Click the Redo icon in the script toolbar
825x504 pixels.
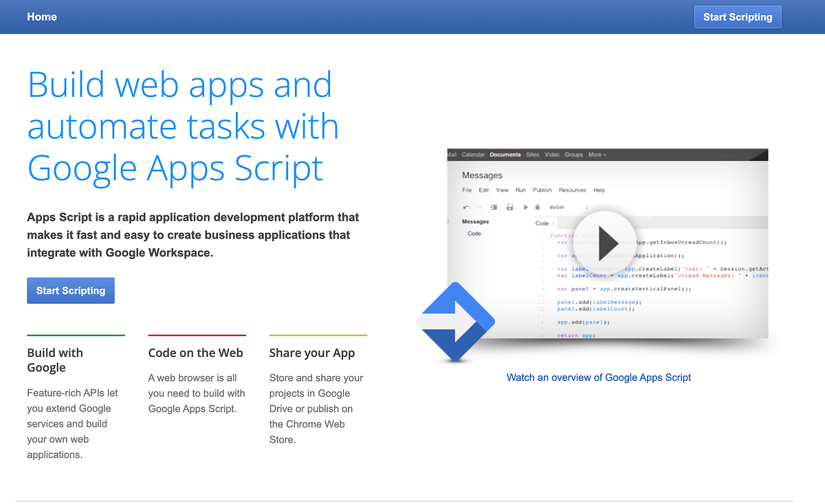point(479,206)
